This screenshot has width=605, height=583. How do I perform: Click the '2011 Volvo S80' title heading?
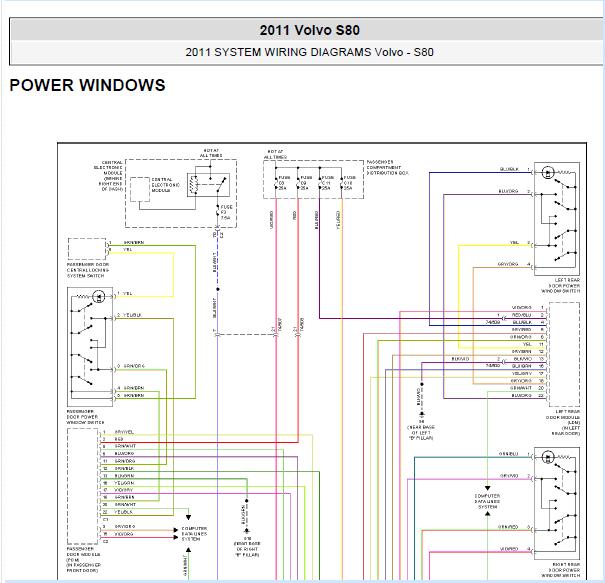pos(309,30)
